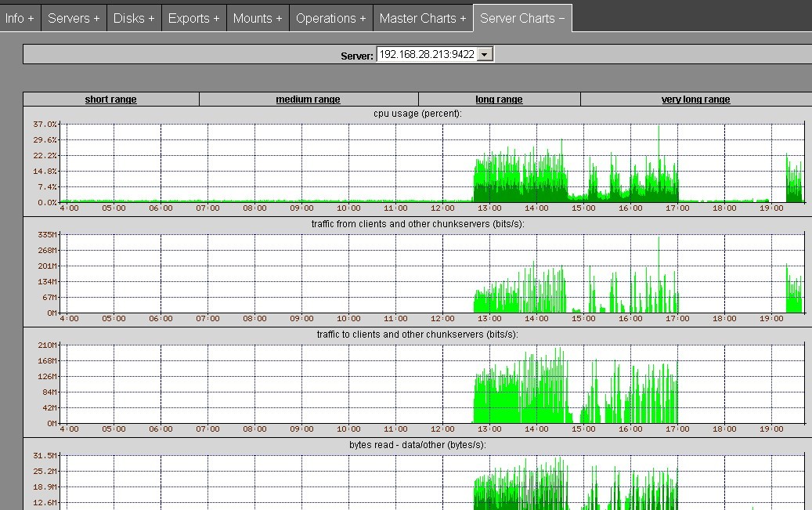Viewport: 812px width, 510px height.
Task: Select the short range link
Action: [x=111, y=99]
